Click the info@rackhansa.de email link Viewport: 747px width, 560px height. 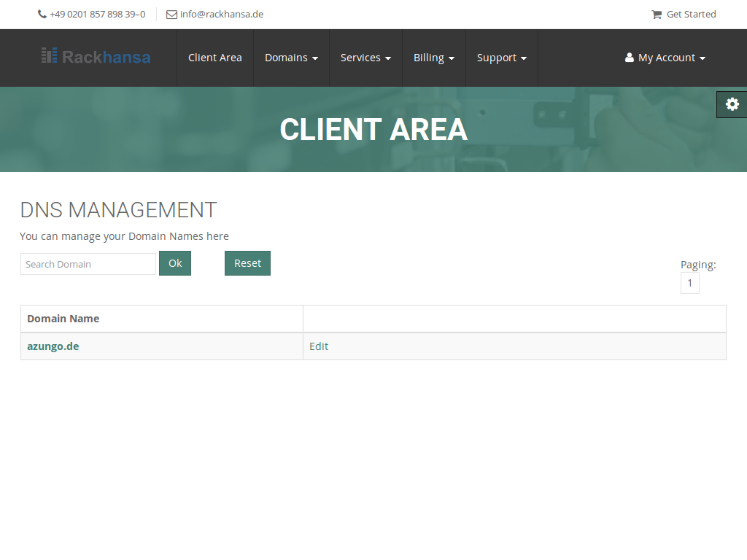(x=222, y=15)
